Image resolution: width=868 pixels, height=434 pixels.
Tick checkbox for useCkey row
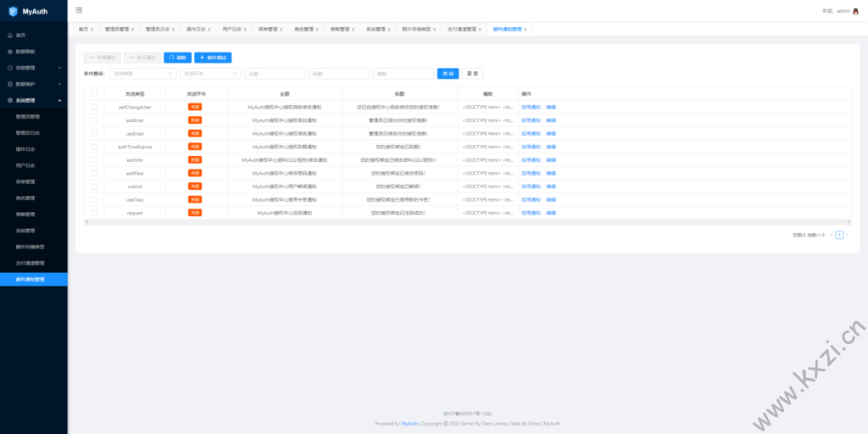[94, 199]
